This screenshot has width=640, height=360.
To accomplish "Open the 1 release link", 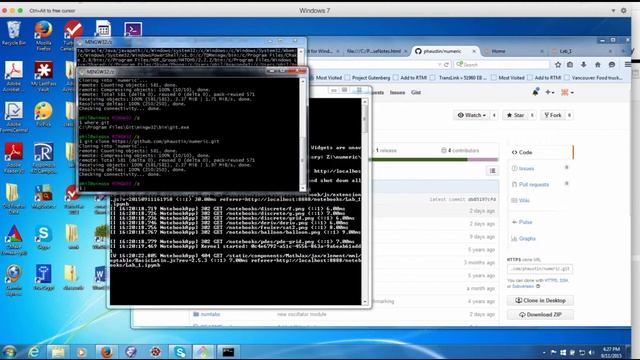I will (x=386, y=150).
